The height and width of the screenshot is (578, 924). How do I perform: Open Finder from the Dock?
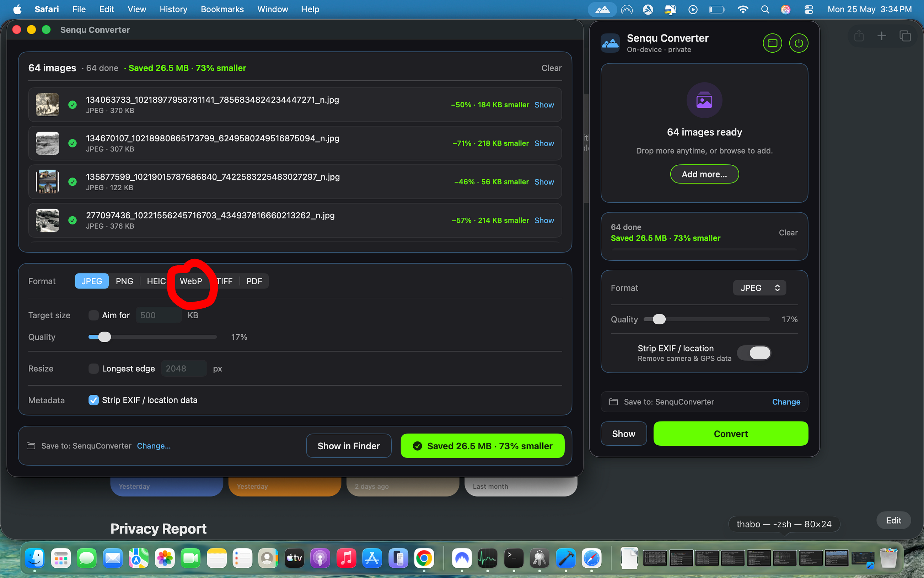click(x=35, y=558)
